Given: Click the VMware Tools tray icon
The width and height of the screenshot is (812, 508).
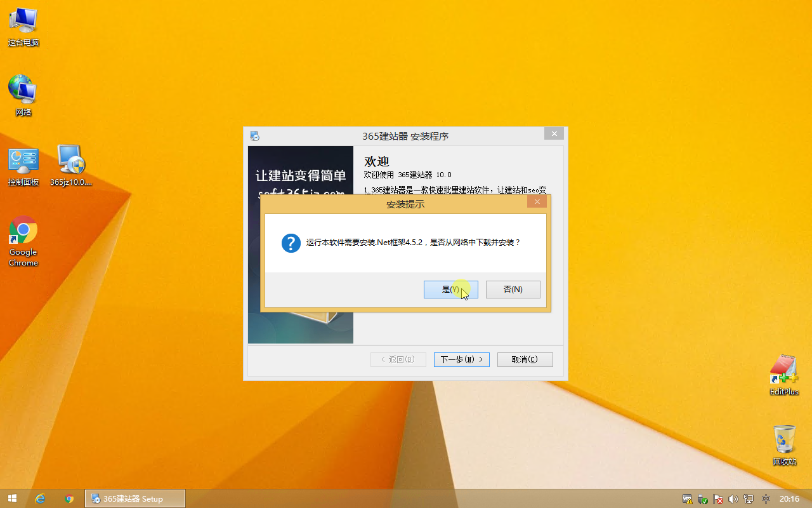Looking at the screenshot, I should tap(687, 499).
